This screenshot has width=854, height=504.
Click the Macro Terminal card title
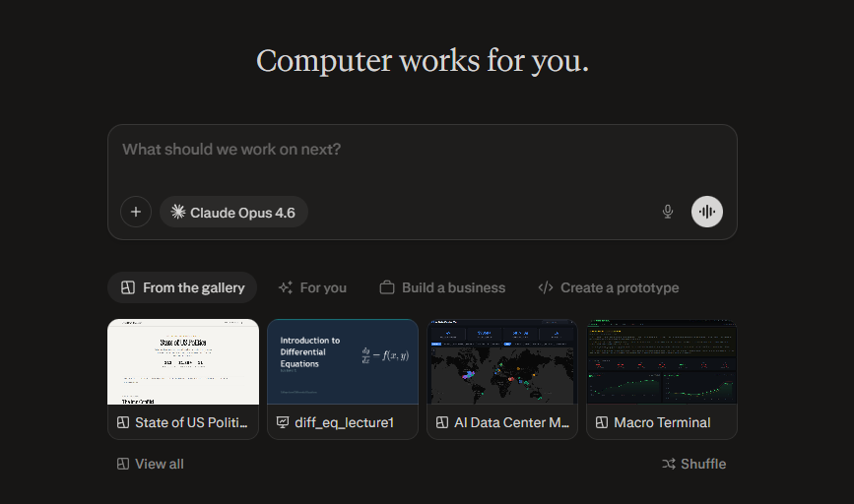(662, 422)
